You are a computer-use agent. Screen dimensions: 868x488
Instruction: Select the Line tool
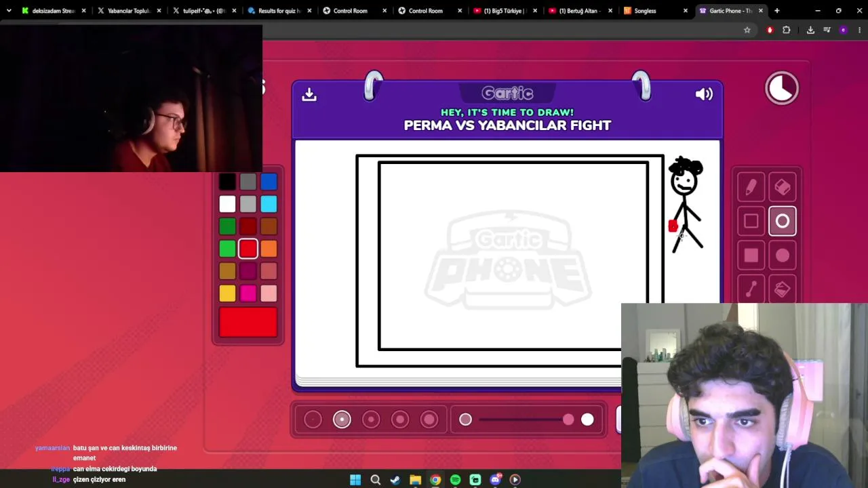coord(751,289)
